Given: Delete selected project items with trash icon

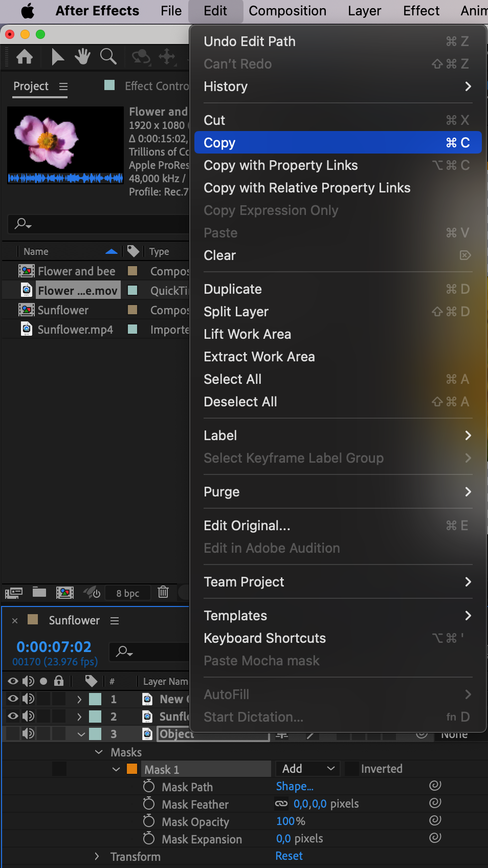Looking at the screenshot, I should [x=163, y=592].
